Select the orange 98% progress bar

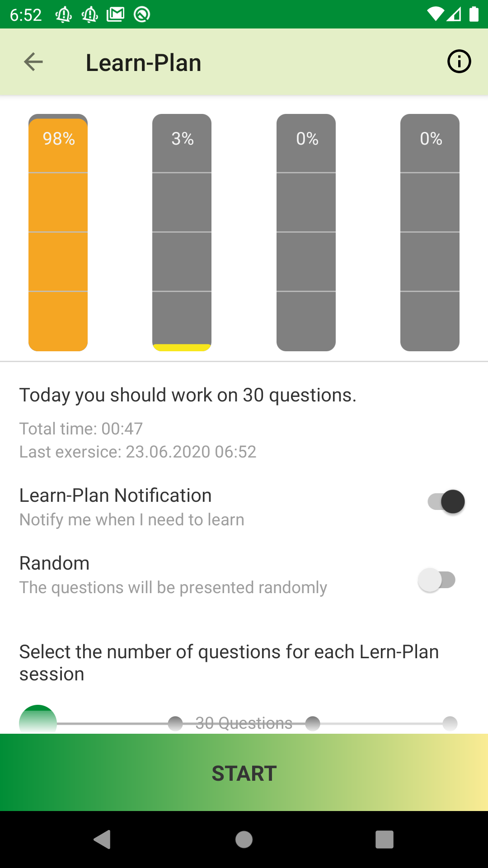coord(58,232)
